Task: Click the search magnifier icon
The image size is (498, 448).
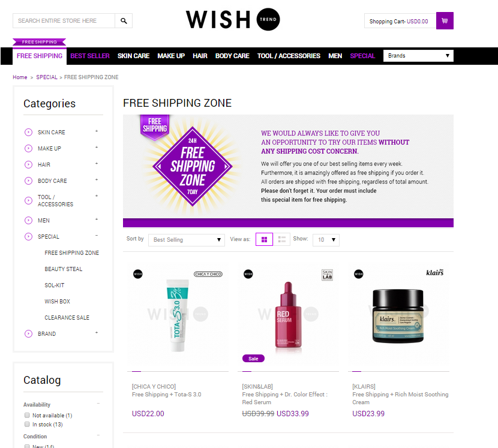Action: tap(124, 20)
